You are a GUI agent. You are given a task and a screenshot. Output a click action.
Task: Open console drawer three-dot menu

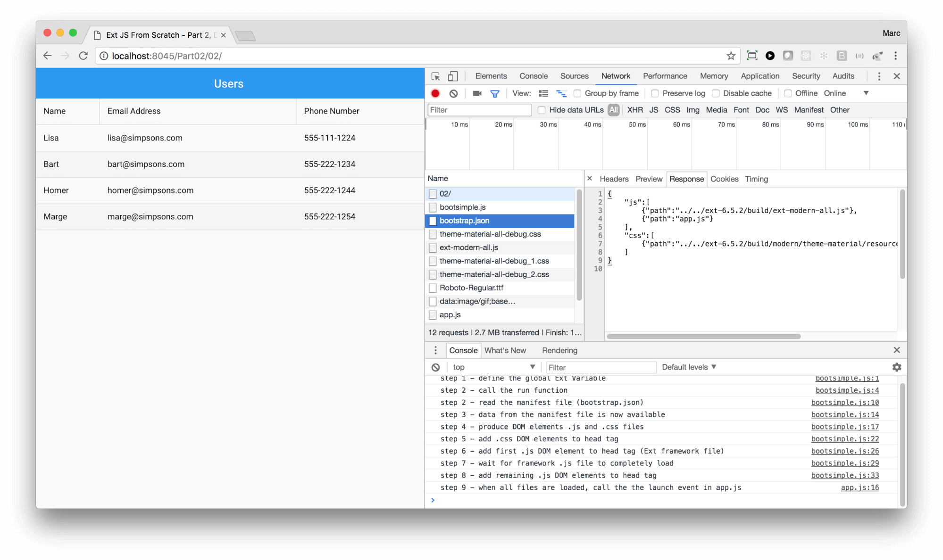435,350
